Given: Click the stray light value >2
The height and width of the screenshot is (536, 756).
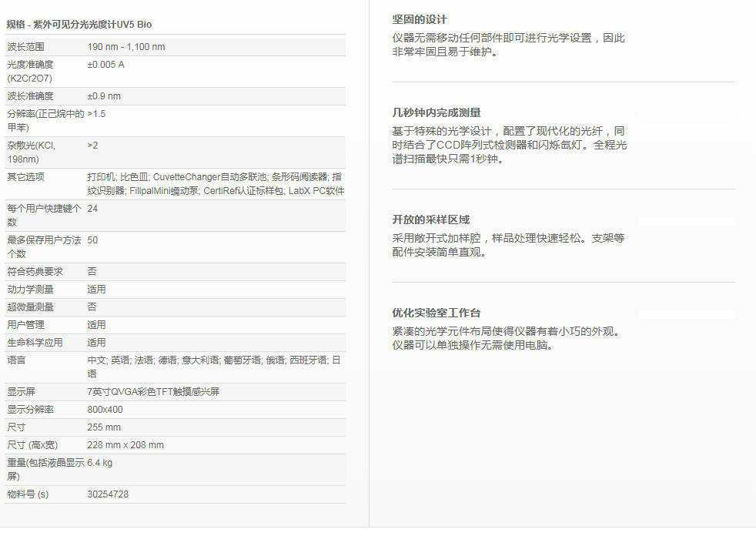Looking at the screenshot, I should click(x=93, y=146).
